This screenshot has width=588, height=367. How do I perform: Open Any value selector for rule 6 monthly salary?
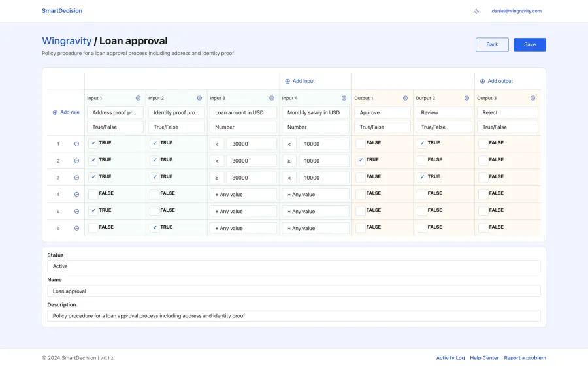click(x=316, y=229)
